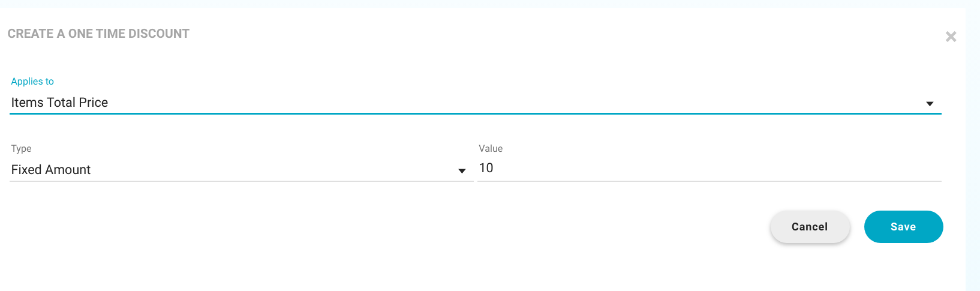The width and height of the screenshot is (980, 291).
Task: Click blank middle of the Type select field
Action: coord(270,170)
